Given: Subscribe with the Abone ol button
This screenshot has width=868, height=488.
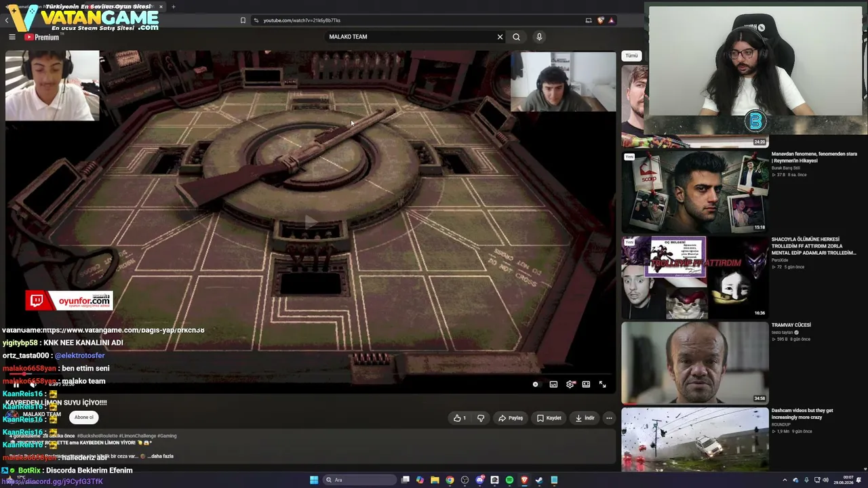Looking at the screenshot, I should 84,418.
